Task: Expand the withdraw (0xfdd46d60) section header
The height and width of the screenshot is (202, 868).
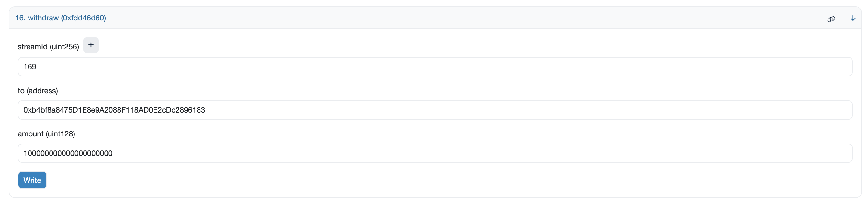Action: click(x=60, y=18)
